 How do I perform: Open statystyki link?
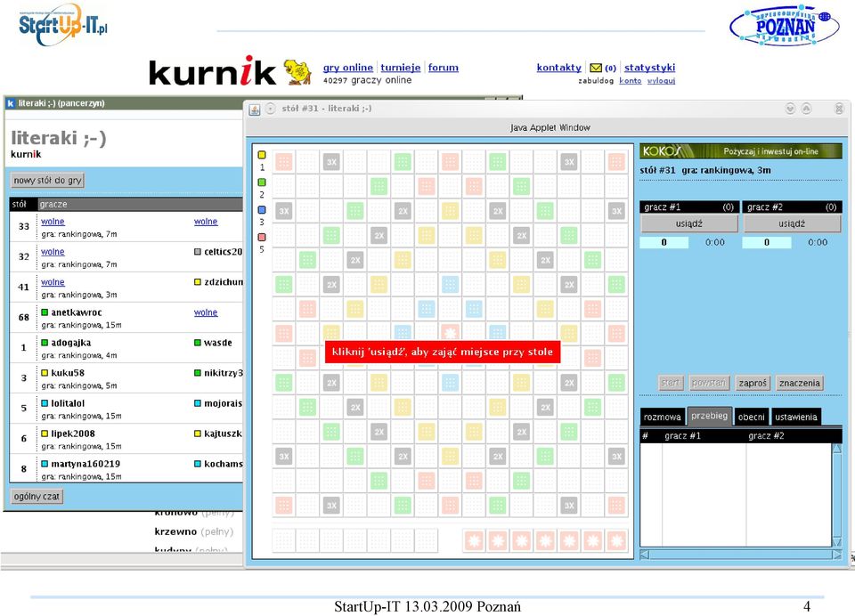649,68
